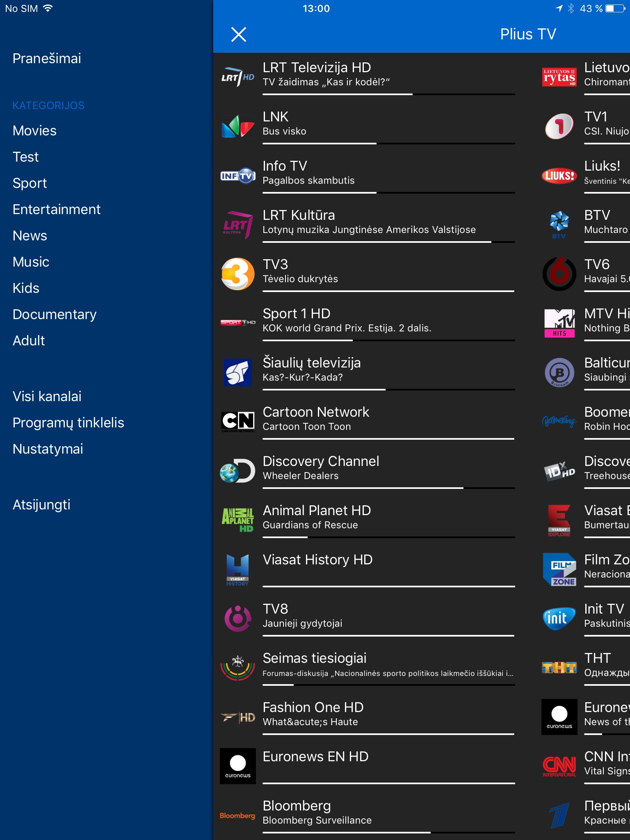630x840 pixels.
Task: Open program 'Wheeler Dealers'
Action: click(x=301, y=476)
